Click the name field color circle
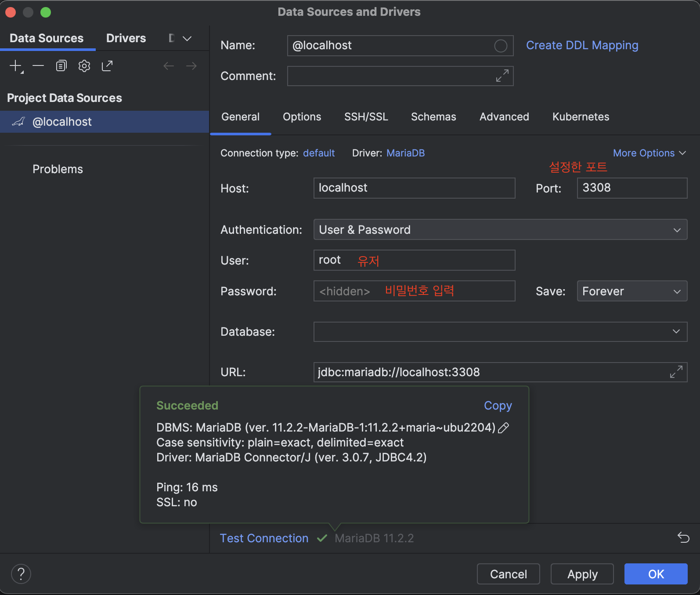 501,46
